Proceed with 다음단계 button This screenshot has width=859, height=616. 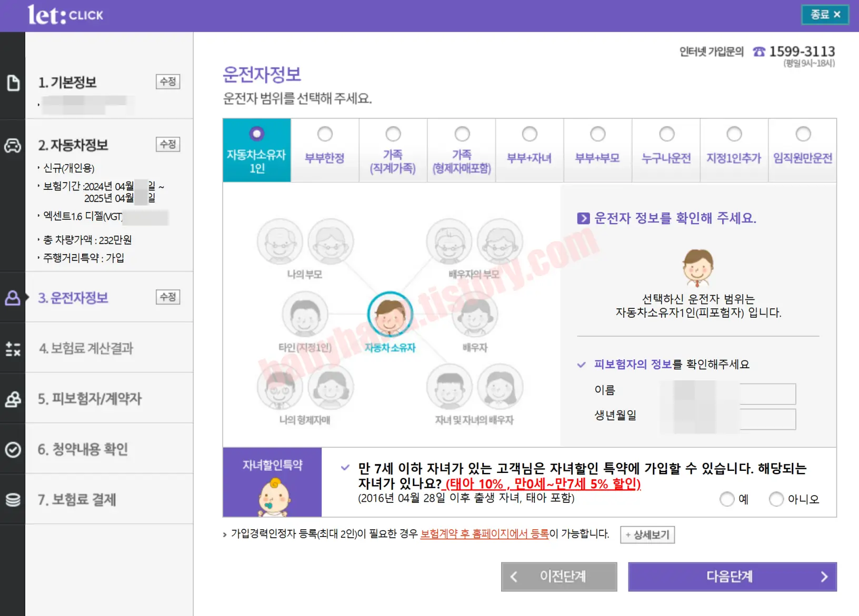click(732, 577)
